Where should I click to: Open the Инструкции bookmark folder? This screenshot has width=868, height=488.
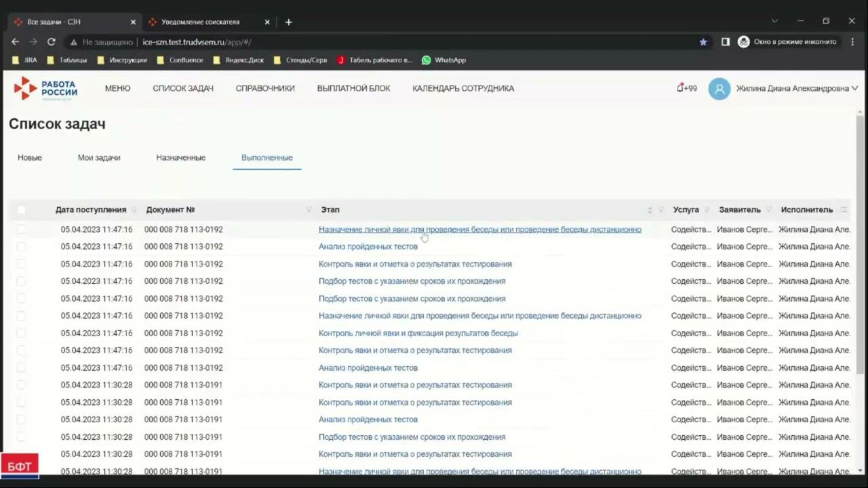tap(122, 60)
